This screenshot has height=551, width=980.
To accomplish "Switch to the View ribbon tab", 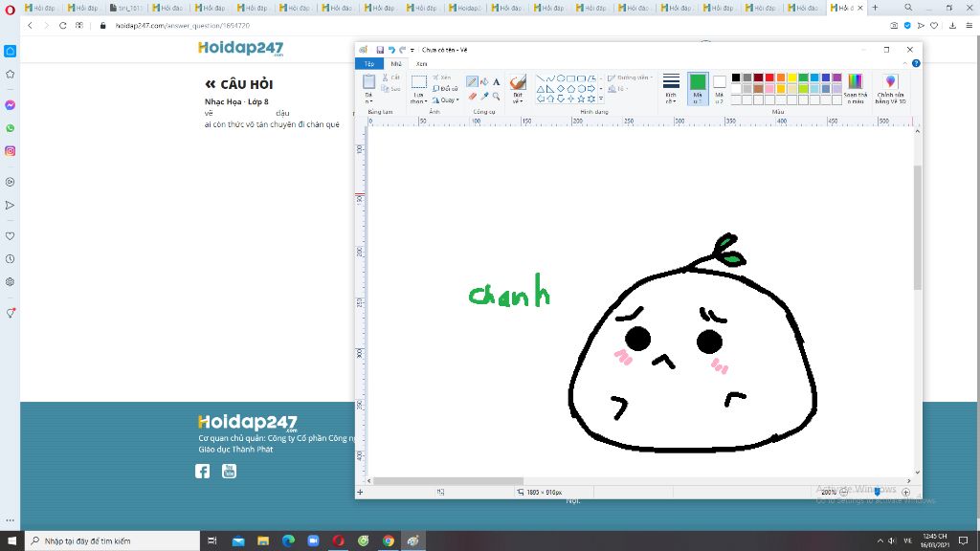I will point(421,64).
